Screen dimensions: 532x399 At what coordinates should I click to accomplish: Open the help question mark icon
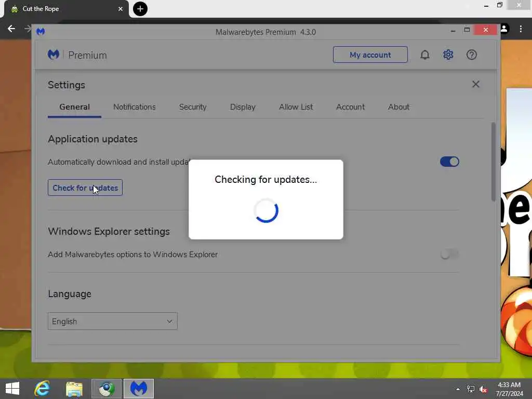click(472, 55)
